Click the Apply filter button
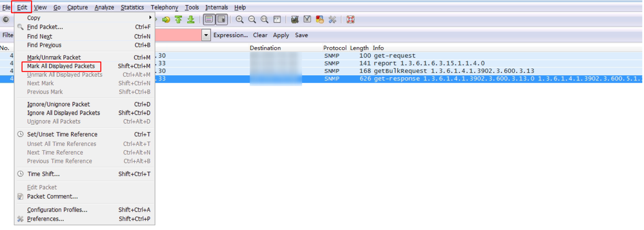The width and height of the screenshot is (644, 230). coord(281,35)
